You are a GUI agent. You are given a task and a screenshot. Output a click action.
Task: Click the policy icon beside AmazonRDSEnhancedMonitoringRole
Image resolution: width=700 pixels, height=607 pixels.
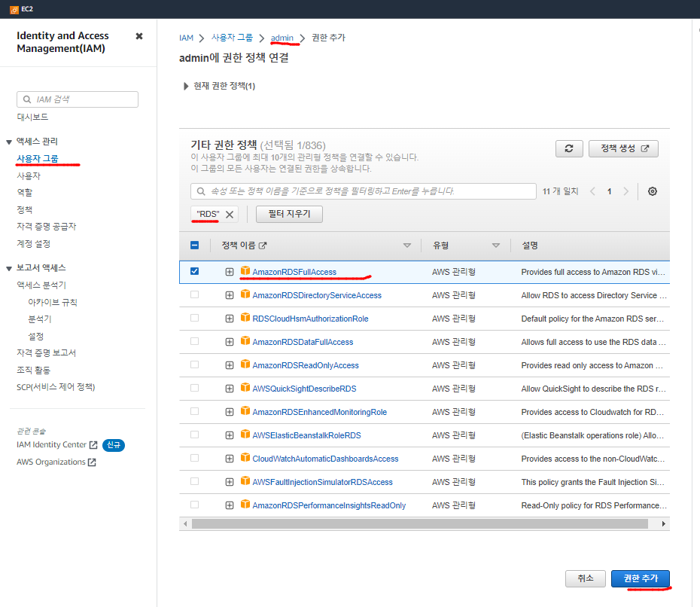point(245,410)
